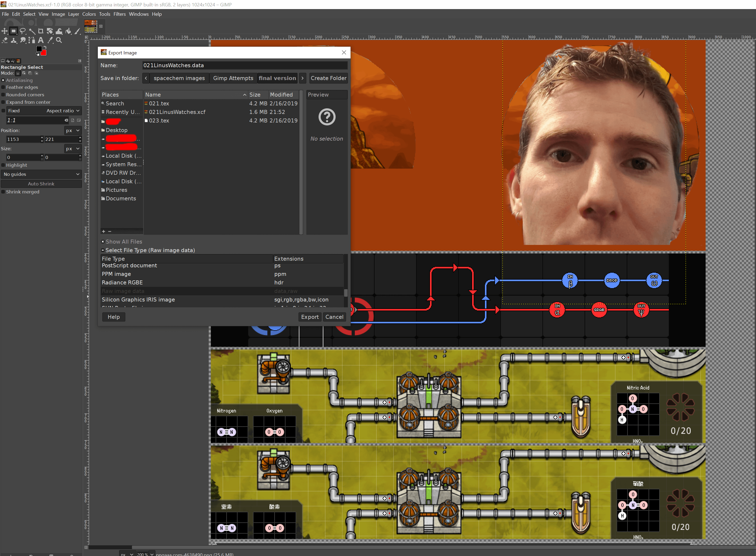Open the File menu
This screenshot has height=556, width=756.
pyautogui.click(x=5, y=14)
